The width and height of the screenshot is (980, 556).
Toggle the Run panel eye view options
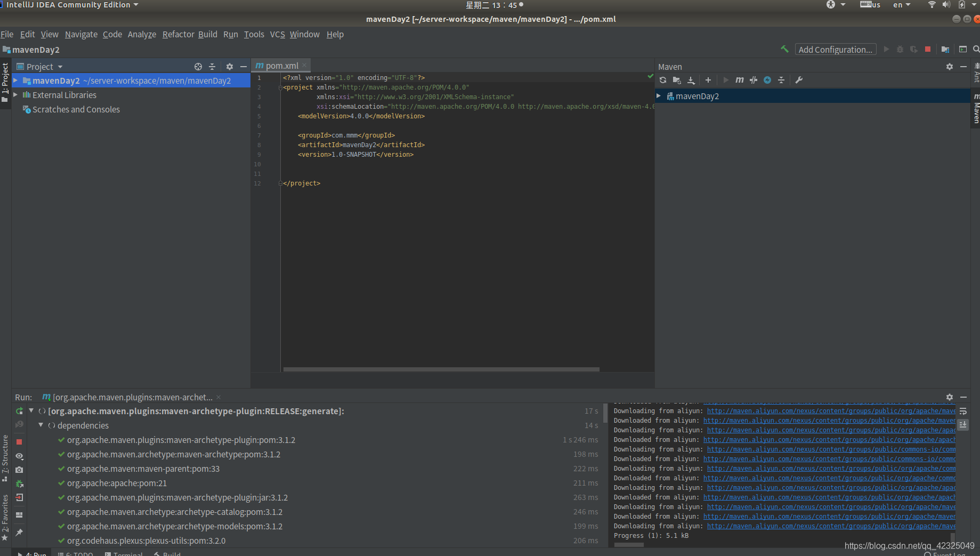tap(19, 456)
